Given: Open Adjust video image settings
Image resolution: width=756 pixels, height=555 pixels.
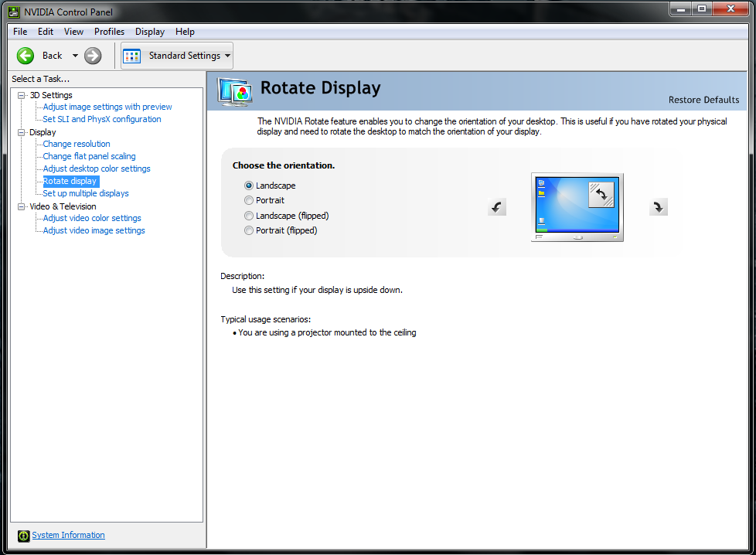Looking at the screenshot, I should click(94, 230).
